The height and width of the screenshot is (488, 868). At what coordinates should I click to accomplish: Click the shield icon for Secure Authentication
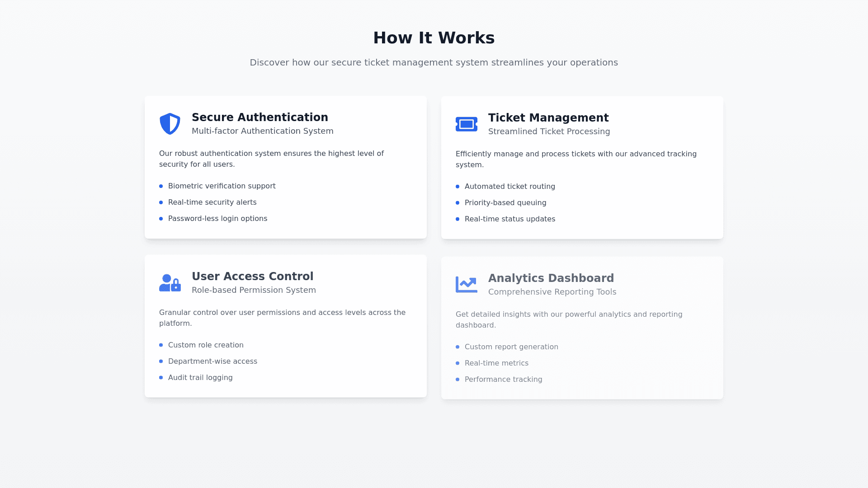(x=170, y=124)
